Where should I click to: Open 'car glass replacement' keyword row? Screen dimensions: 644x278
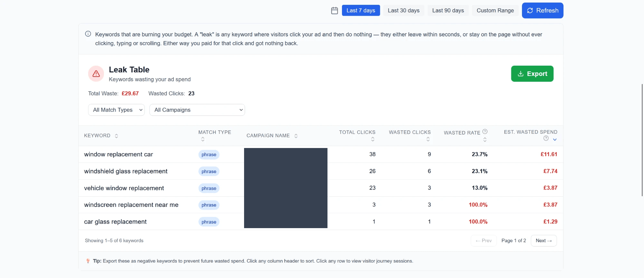pyautogui.click(x=321, y=221)
